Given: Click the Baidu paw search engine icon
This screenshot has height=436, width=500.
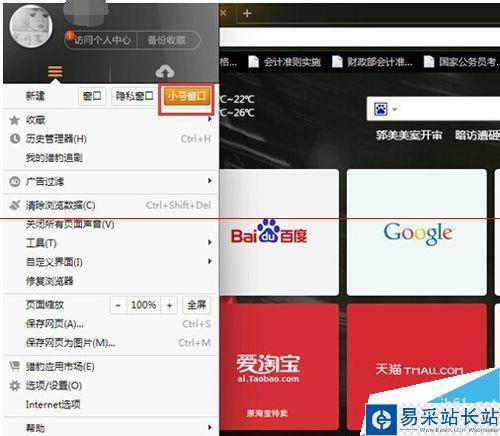Looking at the screenshot, I should click(x=381, y=109).
